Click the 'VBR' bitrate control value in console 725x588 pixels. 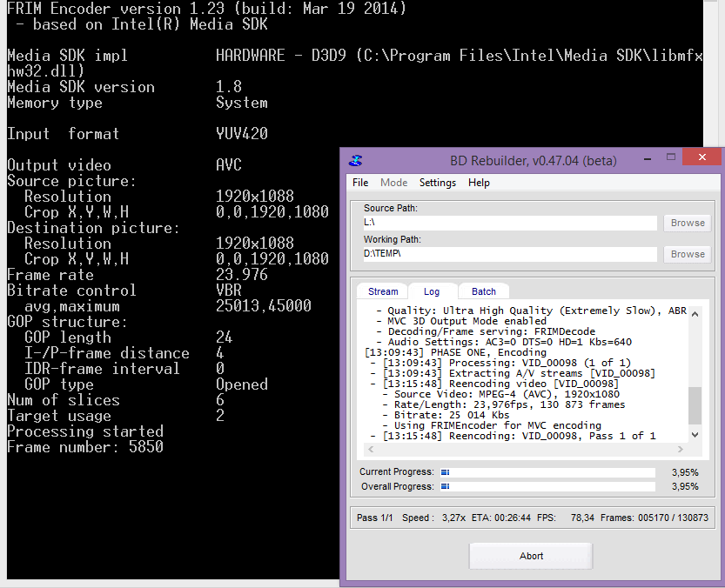click(x=229, y=291)
